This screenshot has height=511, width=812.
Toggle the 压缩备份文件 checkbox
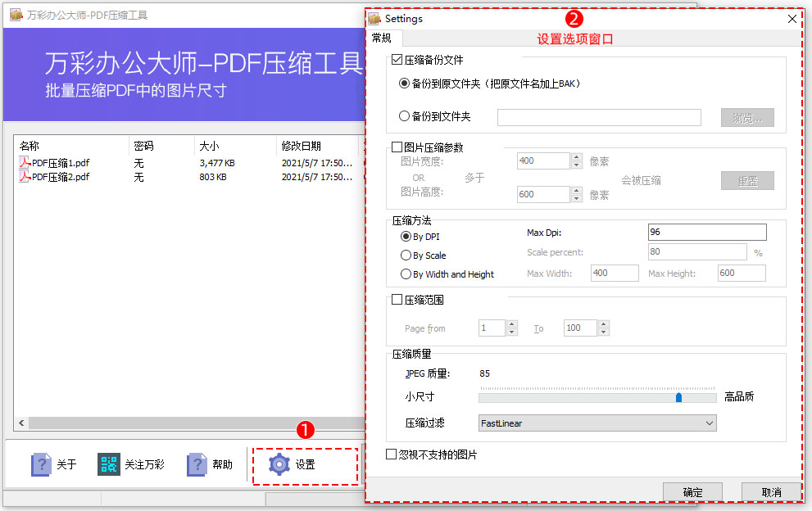(397, 60)
